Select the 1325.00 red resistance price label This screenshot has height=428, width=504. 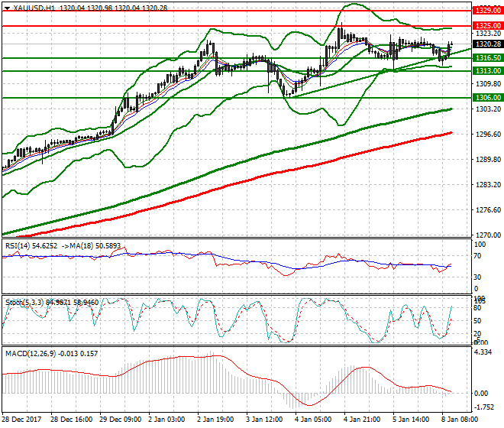pyautogui.click(x=488, y=26)
